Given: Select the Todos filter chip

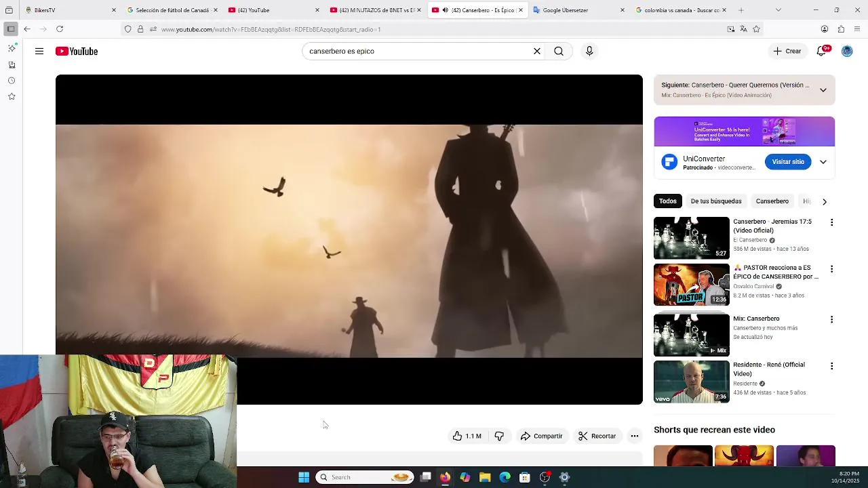Looking at the screenshot, I should click(668, 201).
